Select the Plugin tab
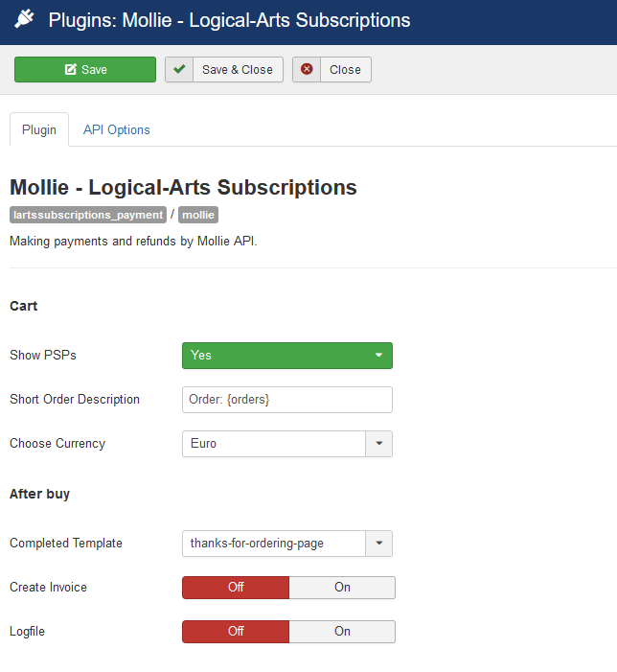The image size is (617, 672). 39,129
